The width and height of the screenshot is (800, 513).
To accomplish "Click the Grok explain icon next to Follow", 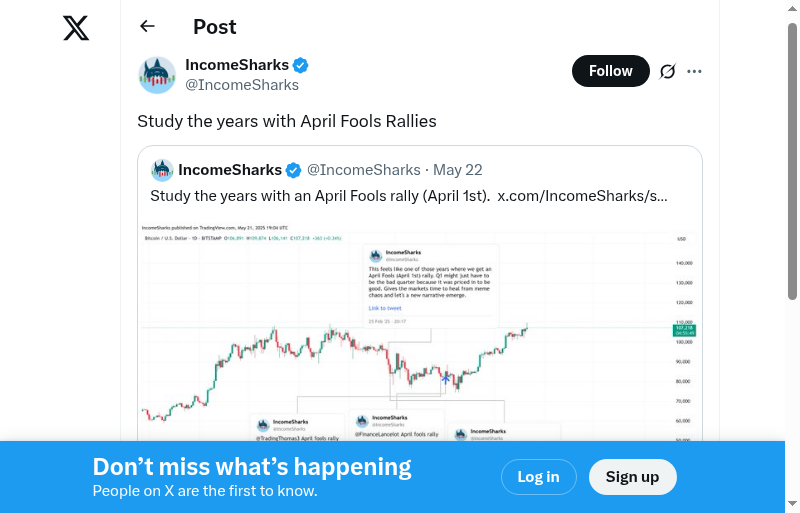I will (x=668, y=71).
